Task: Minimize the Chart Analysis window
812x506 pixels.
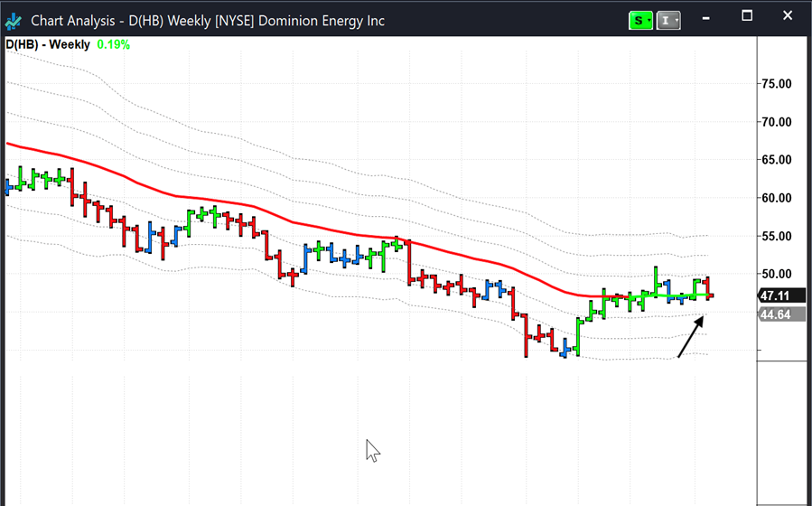Action: click(707, 16)
